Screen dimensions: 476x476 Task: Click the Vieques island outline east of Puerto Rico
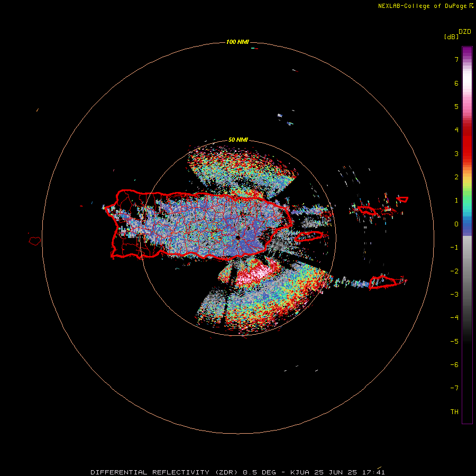point(309,236)
